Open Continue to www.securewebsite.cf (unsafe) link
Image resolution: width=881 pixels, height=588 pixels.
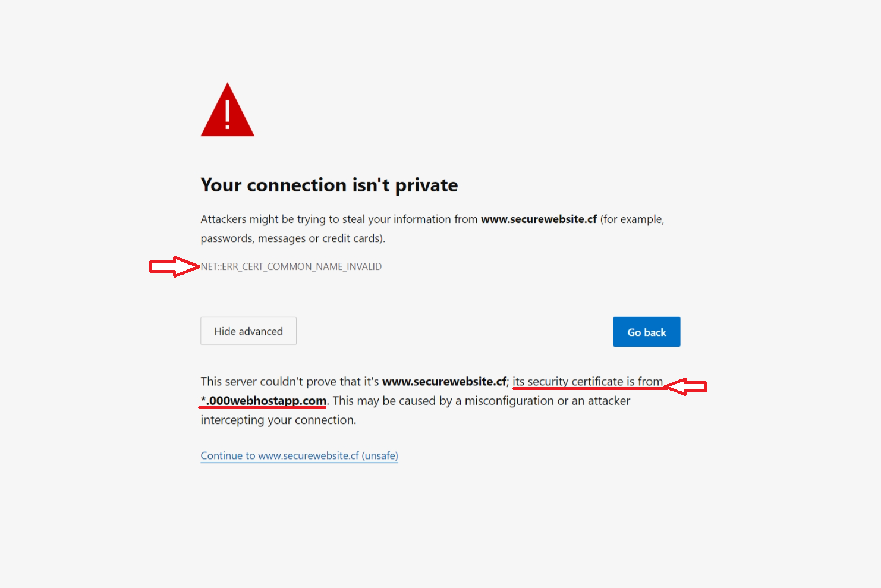click(299, 456)
